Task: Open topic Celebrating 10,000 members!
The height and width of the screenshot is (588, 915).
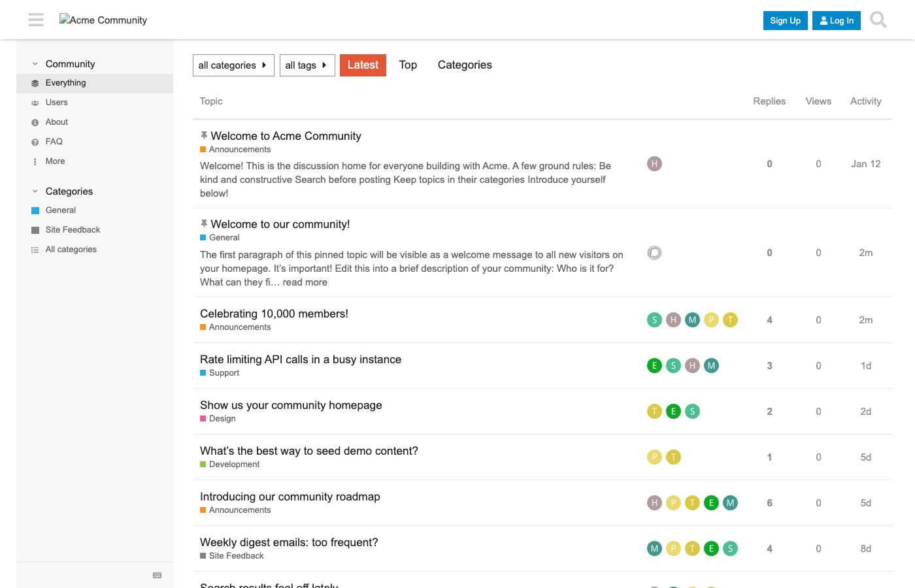Action: click(274, 314)
